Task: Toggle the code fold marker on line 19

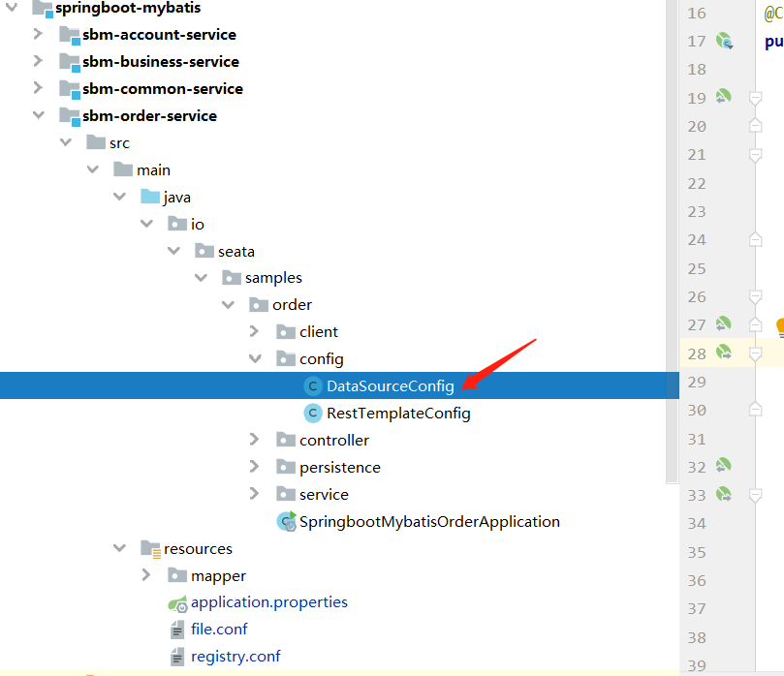Action: pyautogui.click(x=756, y=99)
